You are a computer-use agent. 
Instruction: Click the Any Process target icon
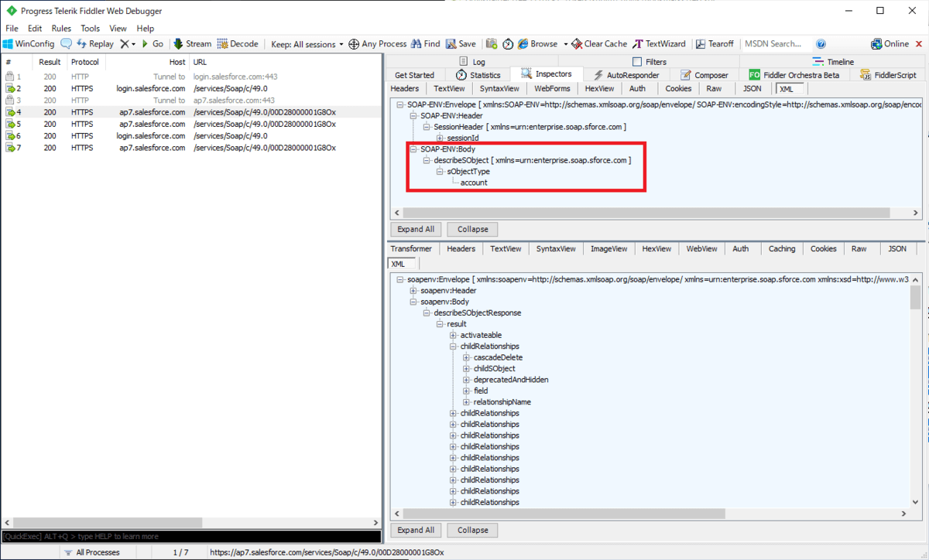point(378,44)
